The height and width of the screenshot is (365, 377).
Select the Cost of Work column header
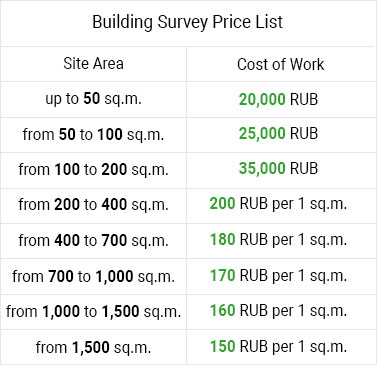pos(281,64)
